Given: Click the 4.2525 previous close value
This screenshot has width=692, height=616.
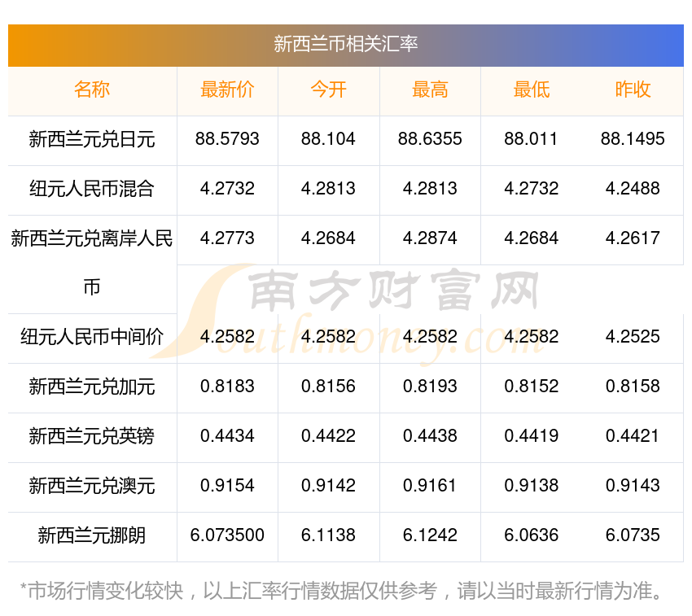Looking at the screenshot, I should (633, 337).
